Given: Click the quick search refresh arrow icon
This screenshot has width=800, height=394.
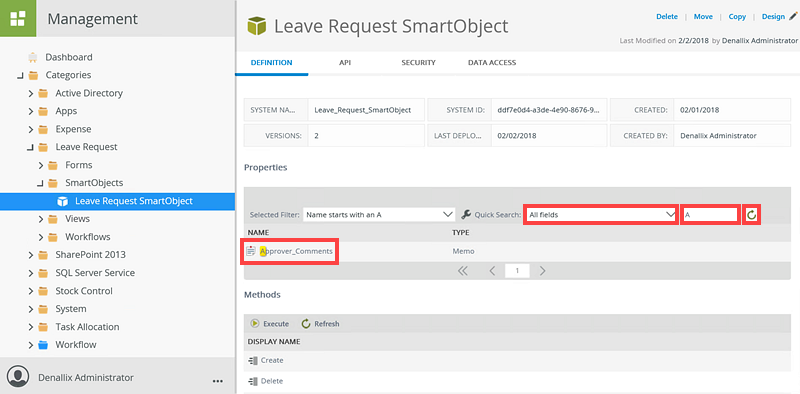Looking at the screenshot, I should tap(752, 215).
